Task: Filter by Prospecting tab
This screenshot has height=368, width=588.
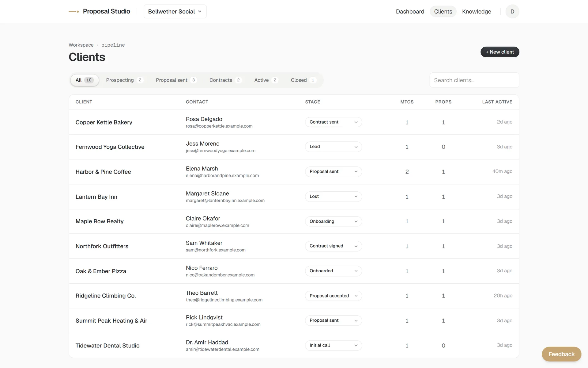Action: [x=124, y=80]
